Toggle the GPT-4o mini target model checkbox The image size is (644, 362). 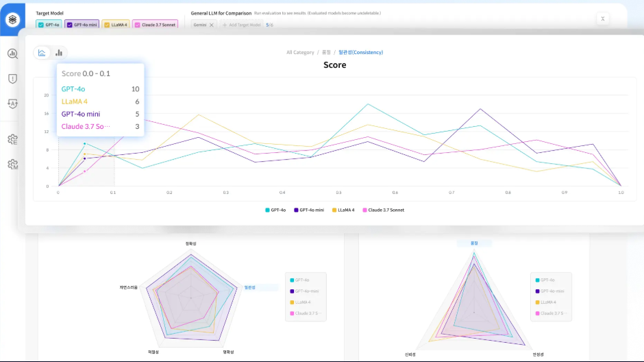pyautogui.click(x=70, y=25)
